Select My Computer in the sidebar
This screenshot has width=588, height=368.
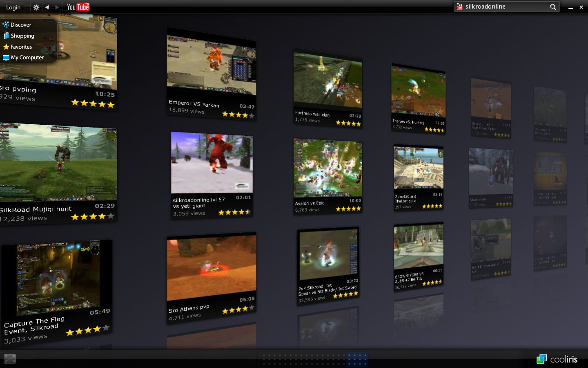[x=27, y=58]
